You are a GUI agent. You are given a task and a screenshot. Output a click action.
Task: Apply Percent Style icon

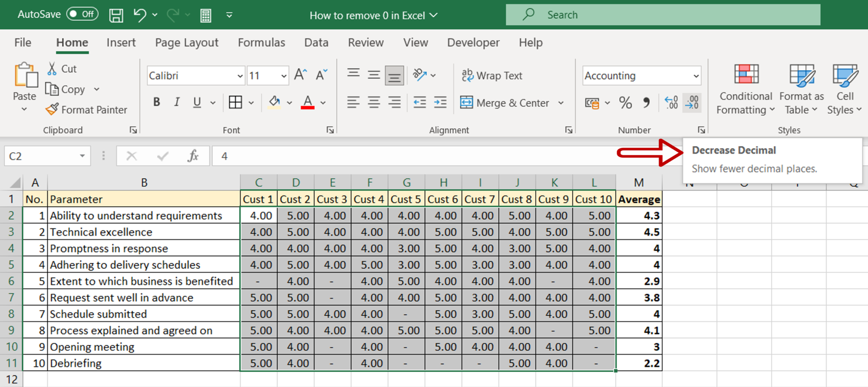coord(625,103)
